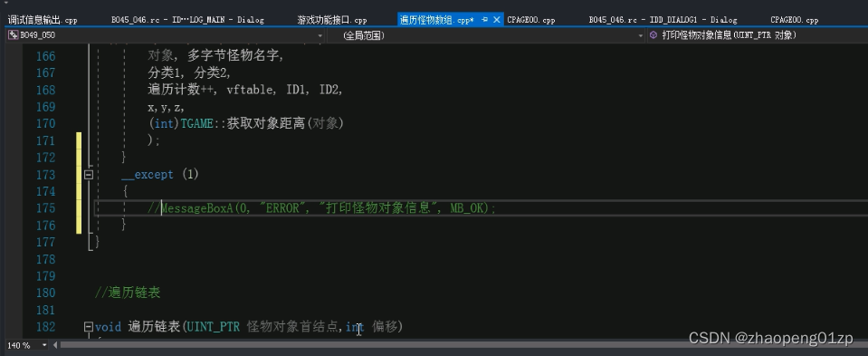
Task: Collapse the __except block at line 173
Action: (x=88, y=175)
